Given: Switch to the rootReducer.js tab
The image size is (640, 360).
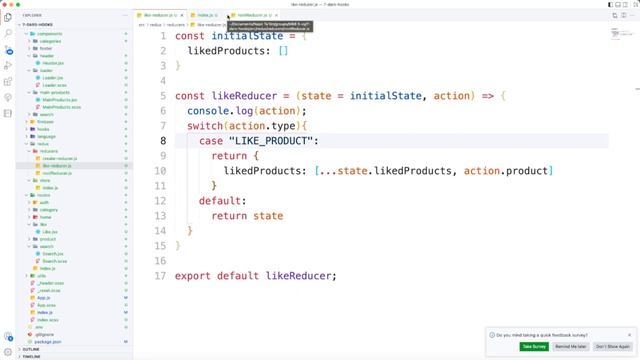Looking at the screenshot, I should point(253,15).
